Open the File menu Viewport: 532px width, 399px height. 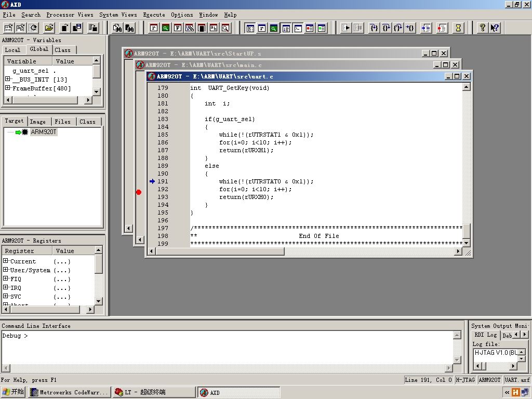[x=9, y=15]
